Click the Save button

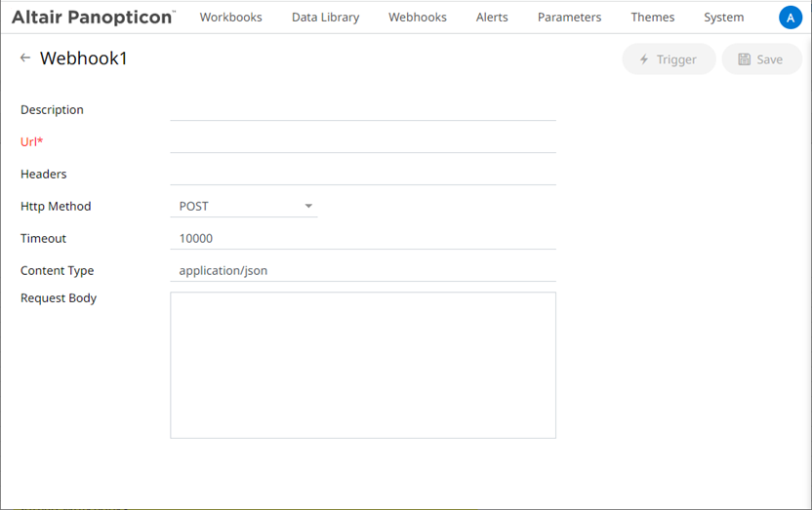click(x=761, y=59)
